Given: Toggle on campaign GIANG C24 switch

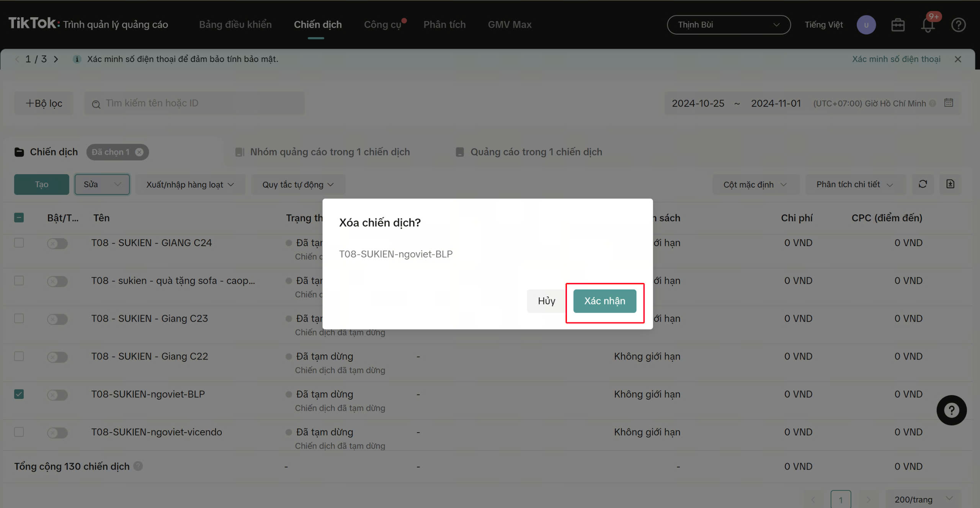Looking at the screenshot, I should pos(57,243).
